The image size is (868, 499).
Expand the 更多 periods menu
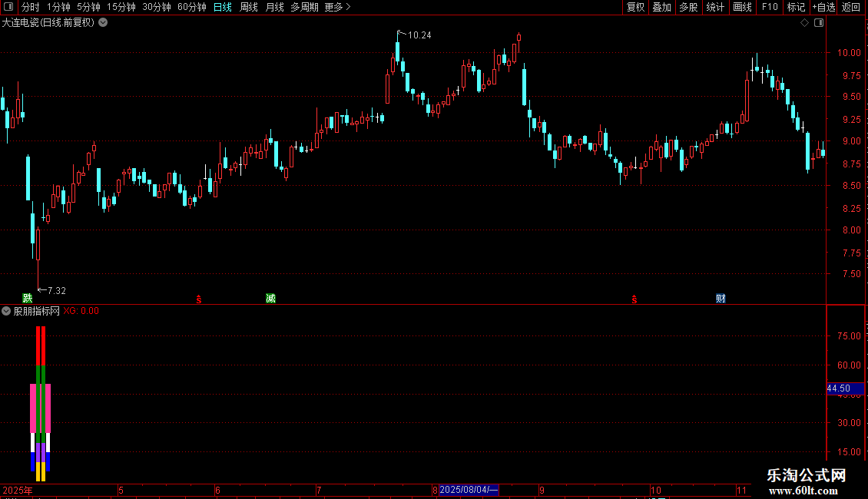click(337, 7)
